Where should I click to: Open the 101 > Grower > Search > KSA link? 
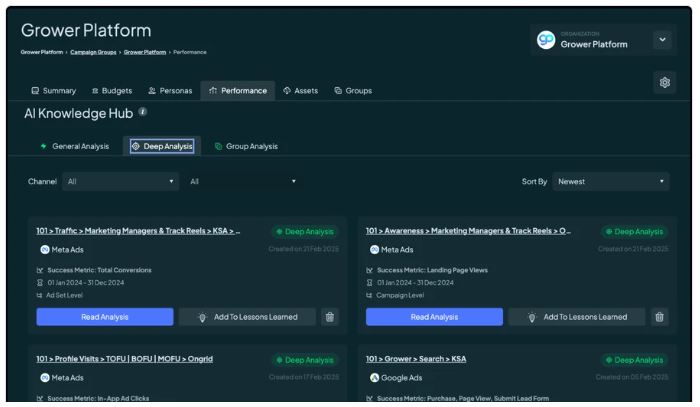pyautogui.click(x=416, y=359)
